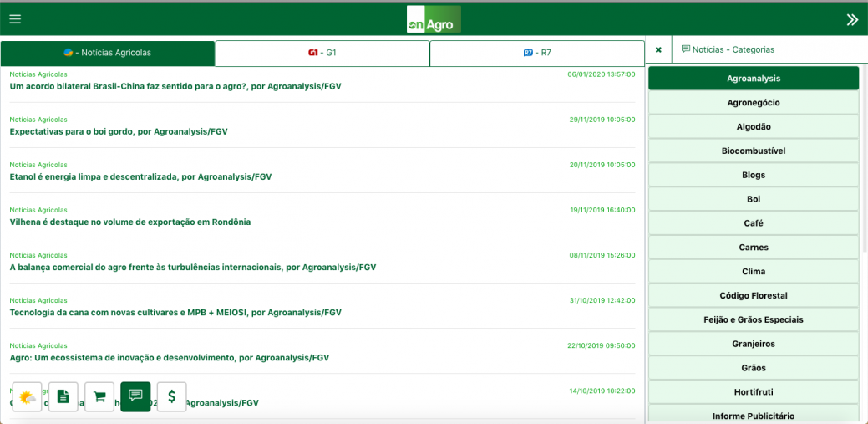Click the date 22/10/2019 09:50:00
868x424 pixels.
(602, 345)
